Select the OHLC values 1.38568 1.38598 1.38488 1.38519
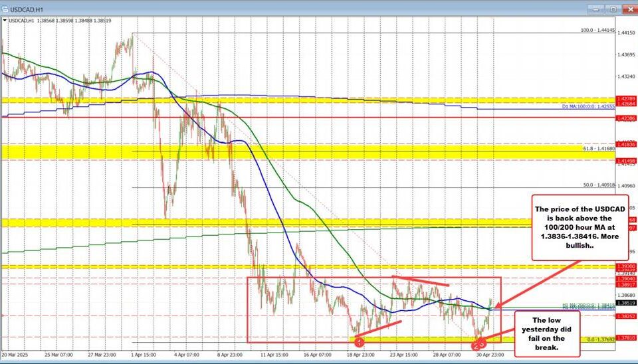 [x=74, y=21]
